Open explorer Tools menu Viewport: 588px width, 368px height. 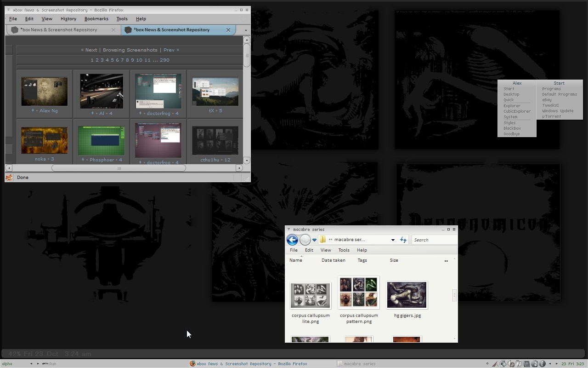coord(344,250)
